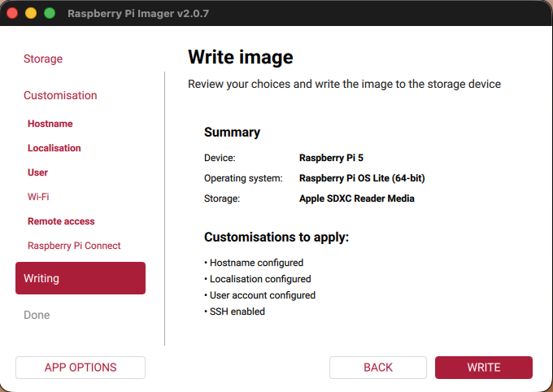Image resolution: width=553 pixels, height=392 pixels.
Task: Click the WRITE button
Action: click(x=484, y=368)
